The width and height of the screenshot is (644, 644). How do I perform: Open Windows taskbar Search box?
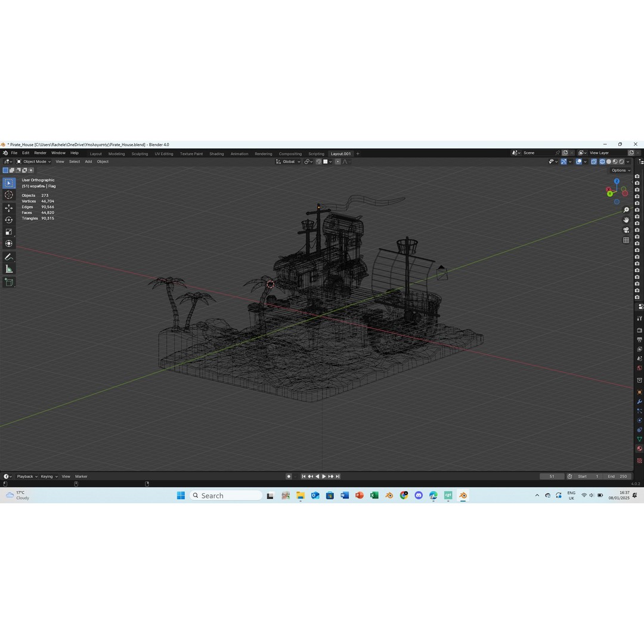point(225,496)
